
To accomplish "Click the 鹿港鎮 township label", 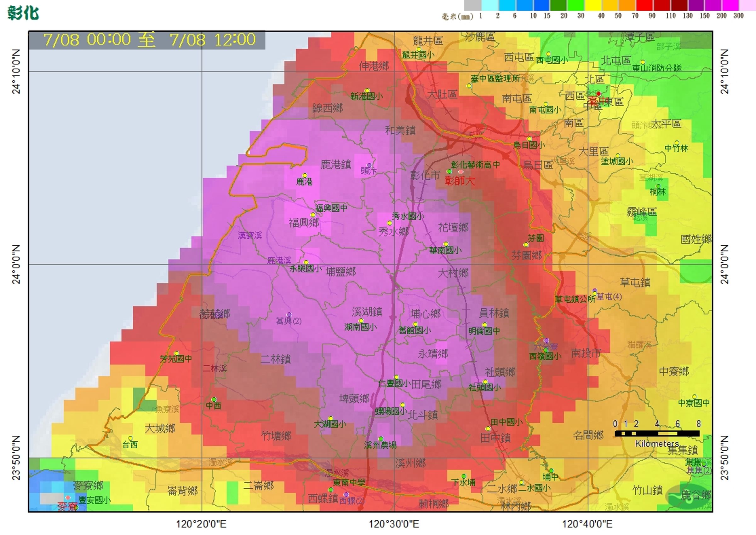I will point(336,164).
